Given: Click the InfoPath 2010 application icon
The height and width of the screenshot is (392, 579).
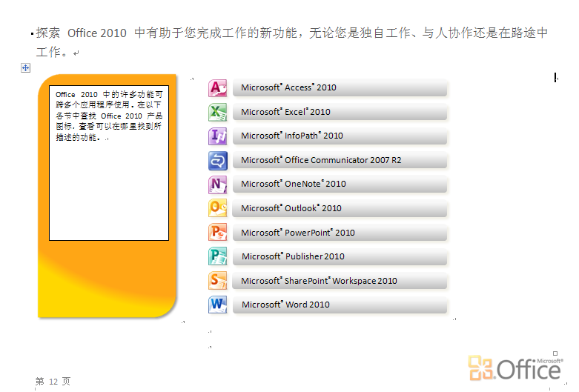Looking at the screenshot, I should pyautogui.click(x=218, y=136).
